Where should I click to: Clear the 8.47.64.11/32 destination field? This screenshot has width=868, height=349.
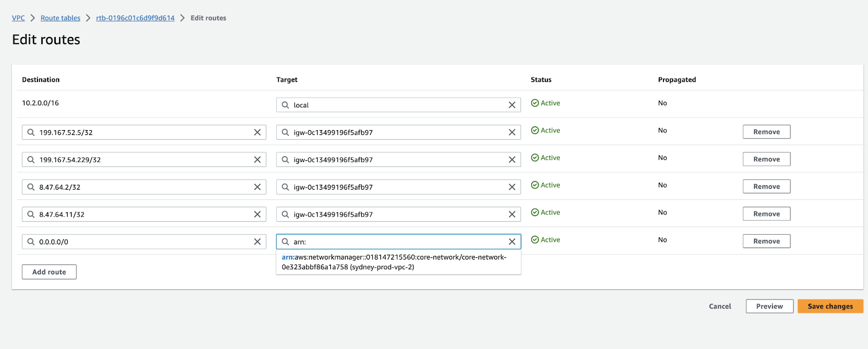click(257, 215)
